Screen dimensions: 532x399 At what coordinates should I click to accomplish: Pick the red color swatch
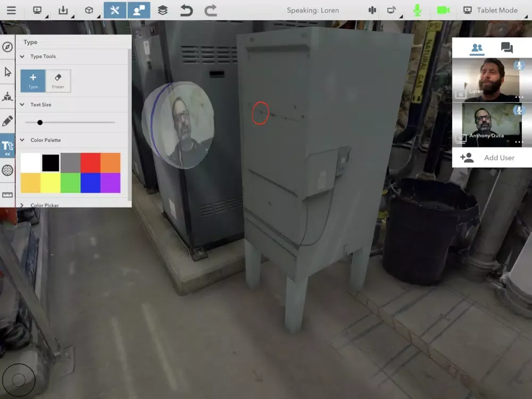click(90, 163)
